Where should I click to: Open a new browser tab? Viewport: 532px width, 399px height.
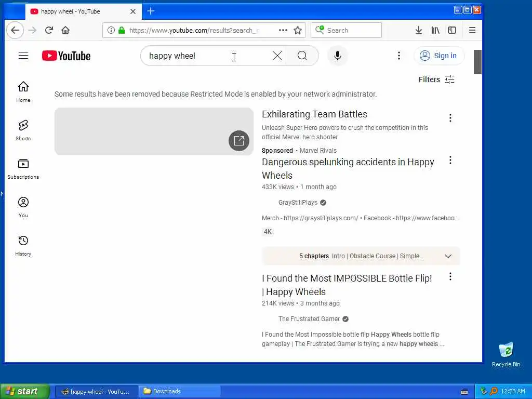pyautogui.click(x=151, y=11)
